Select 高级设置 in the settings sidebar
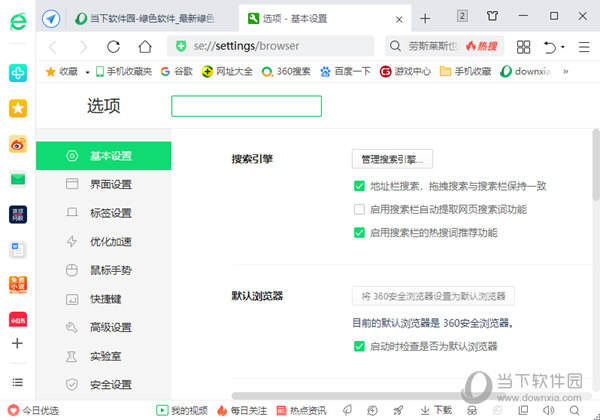The width and height of the screenshot is (600, 420). click(x=103, y=327)
